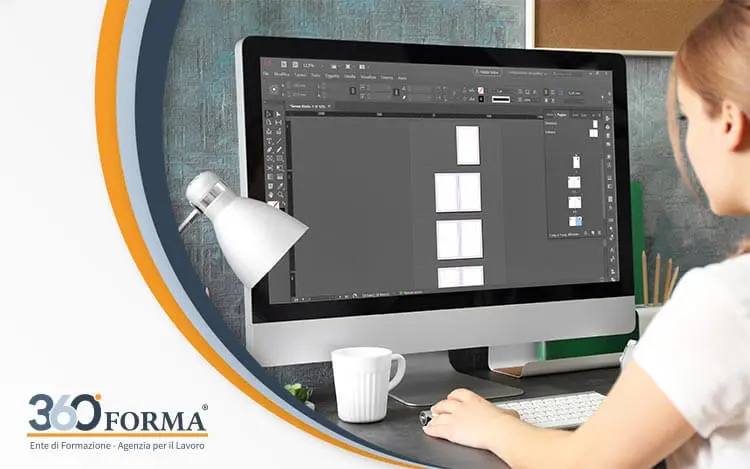The image size is (750, 469).
Task: Select the Direct Selection tool
Action: tap(279, 115)
